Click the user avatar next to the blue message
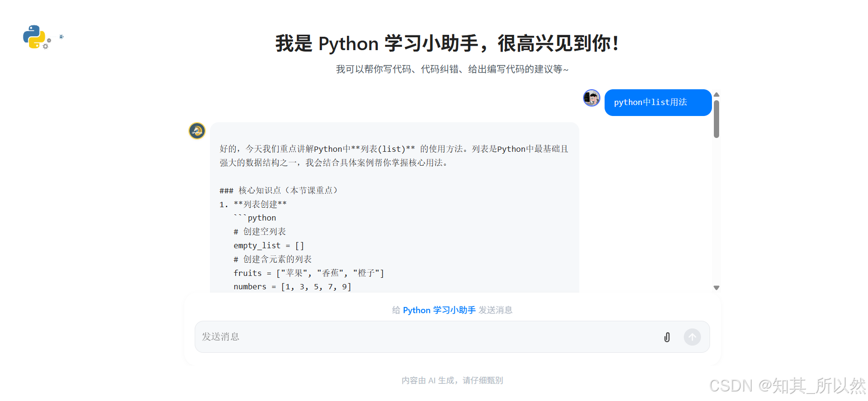This screenshot has height=401, width=868. click(x=592, y=98)
